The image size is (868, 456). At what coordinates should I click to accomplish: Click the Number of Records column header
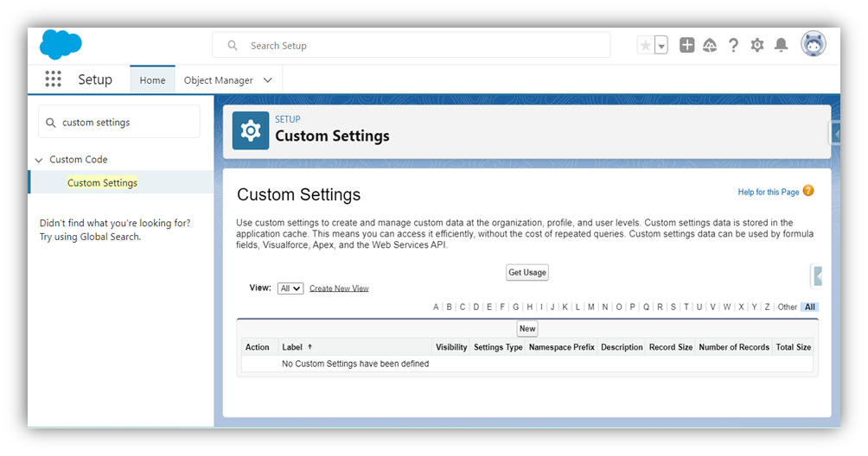734,347
